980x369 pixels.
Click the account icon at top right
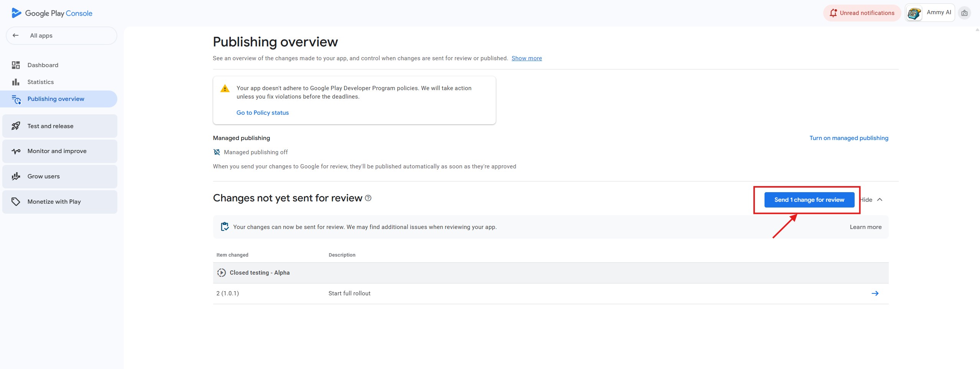click(x=964, y=13)
